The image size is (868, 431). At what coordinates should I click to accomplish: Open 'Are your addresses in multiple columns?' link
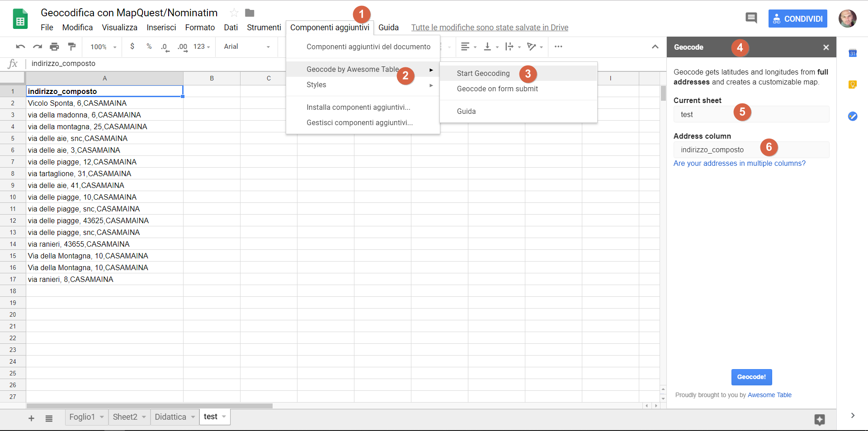click(x=739, y=163)
